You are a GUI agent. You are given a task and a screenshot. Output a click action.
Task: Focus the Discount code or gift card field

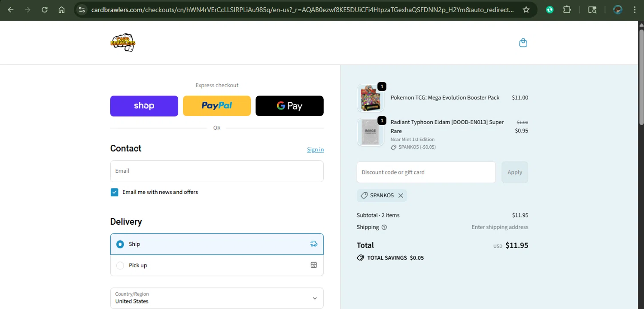(x=426, y=172)
